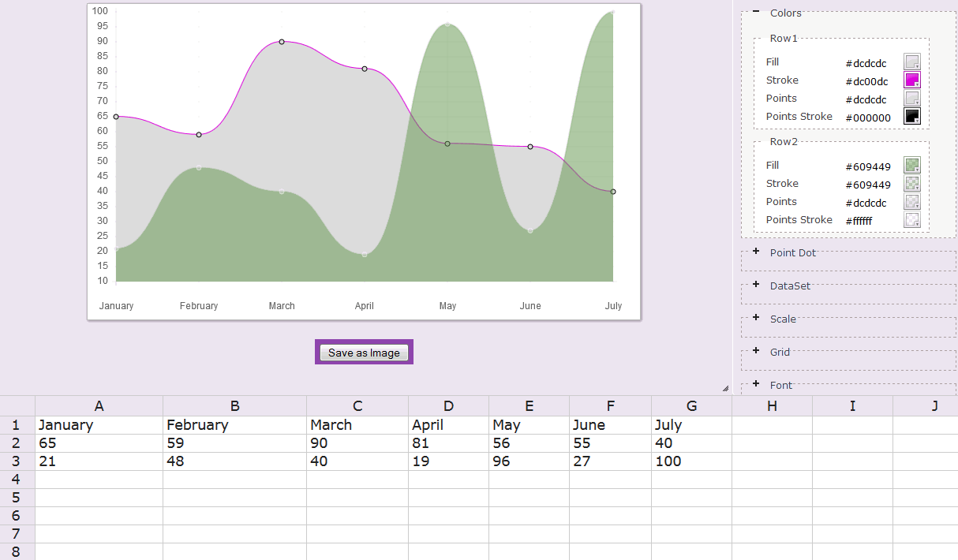Expand the Grid section

coord(756,352)
